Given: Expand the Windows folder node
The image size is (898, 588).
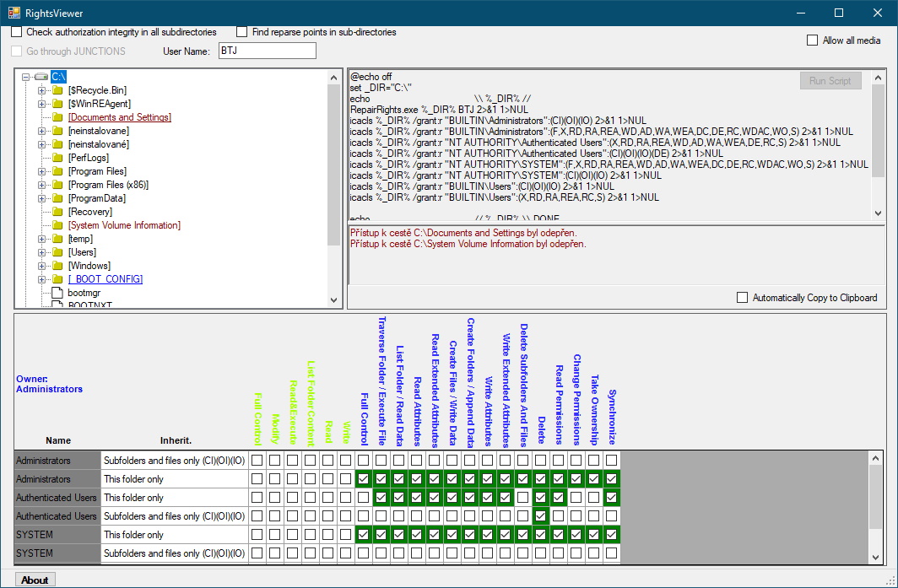Looking at the screenshot, I should click(x=41, y=266).
